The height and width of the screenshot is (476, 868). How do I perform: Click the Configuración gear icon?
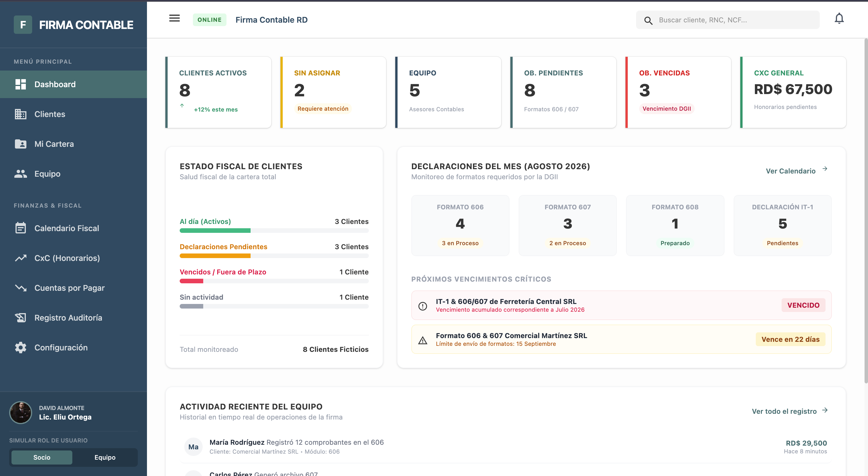coord(21,348)
